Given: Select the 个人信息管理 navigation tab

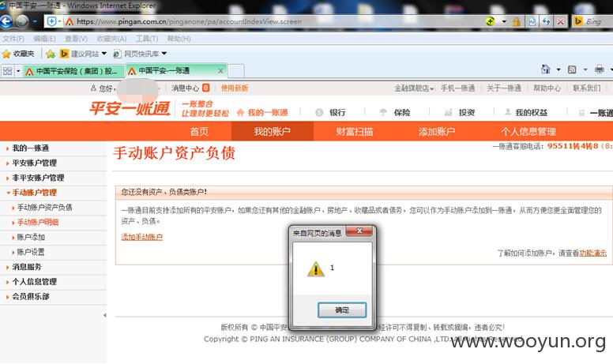Looking at the screenshot, I should coord(528,132).
